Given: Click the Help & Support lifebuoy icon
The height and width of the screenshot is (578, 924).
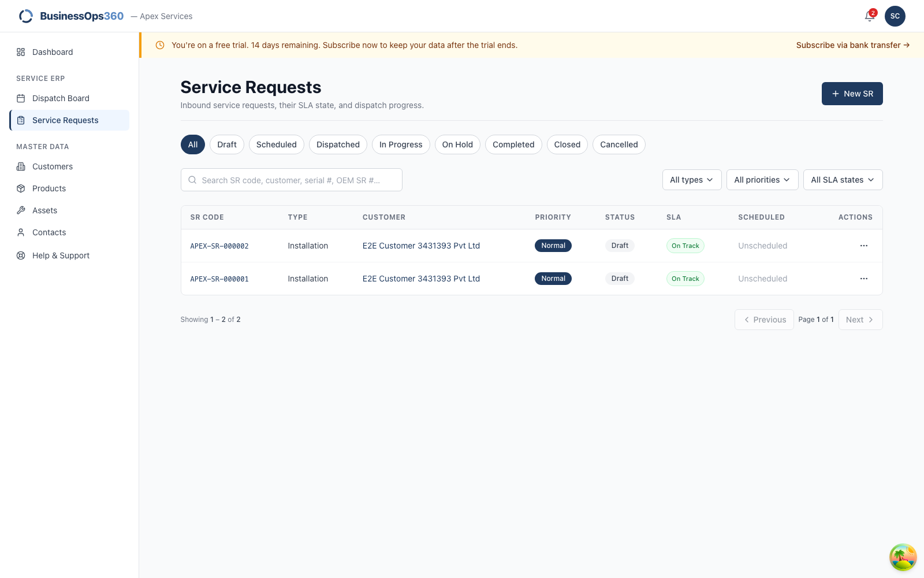Looking at the screenshot, I should pos(21,255).
